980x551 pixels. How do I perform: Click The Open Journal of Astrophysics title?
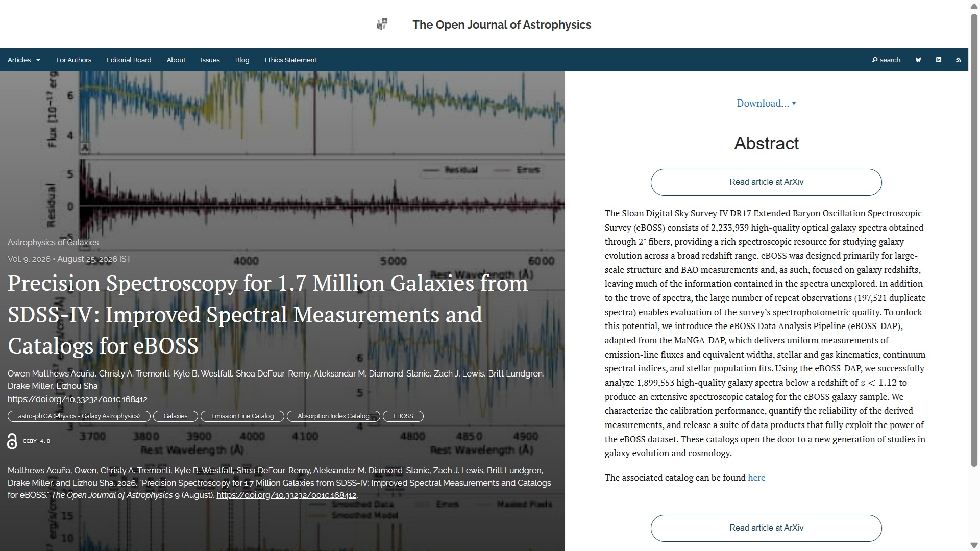[502, 24]
